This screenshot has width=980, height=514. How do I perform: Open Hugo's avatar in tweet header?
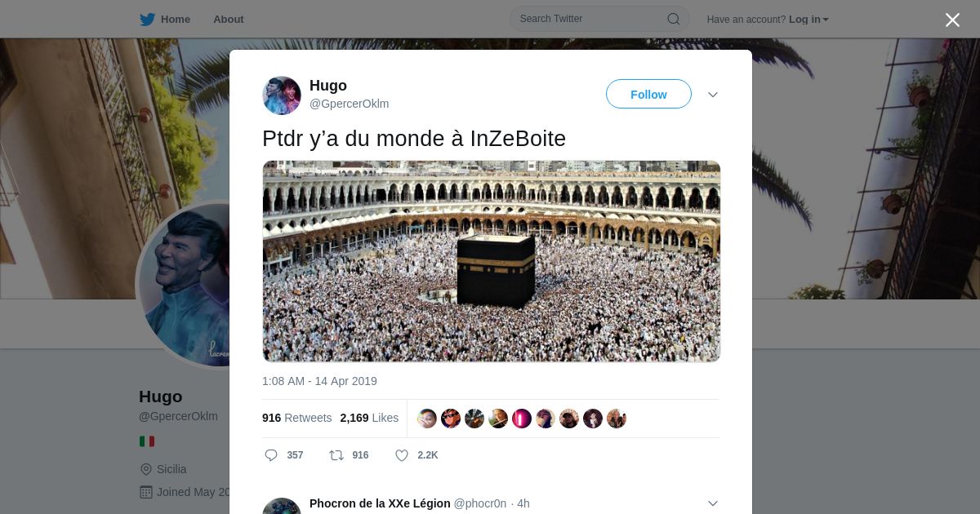pos(282,95)
